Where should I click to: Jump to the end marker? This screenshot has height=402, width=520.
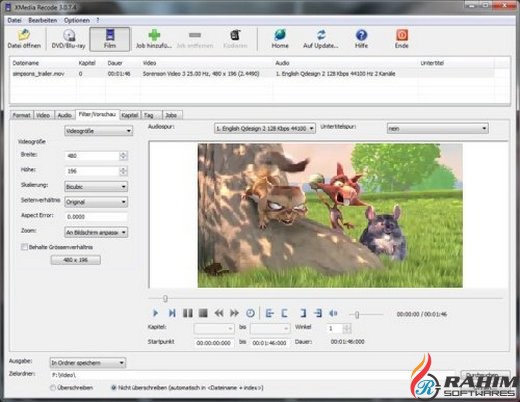(318, 313)
